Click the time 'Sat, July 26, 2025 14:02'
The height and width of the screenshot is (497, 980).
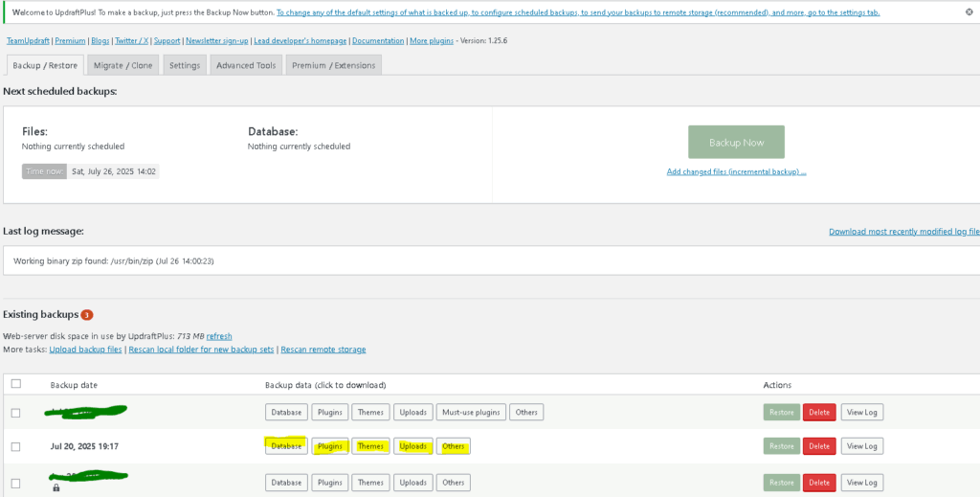(113, 171)
